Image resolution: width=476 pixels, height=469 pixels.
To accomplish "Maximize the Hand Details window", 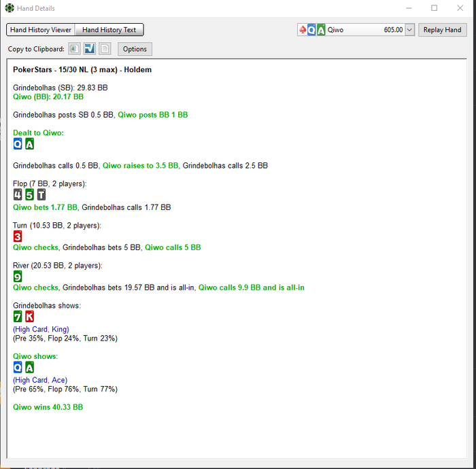I will coord(435,8).
